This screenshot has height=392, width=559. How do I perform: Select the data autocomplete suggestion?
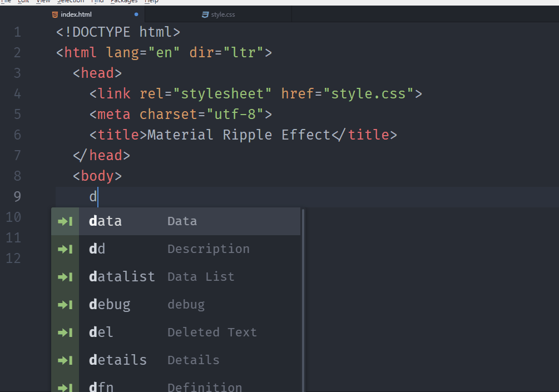tap(105, 221)
